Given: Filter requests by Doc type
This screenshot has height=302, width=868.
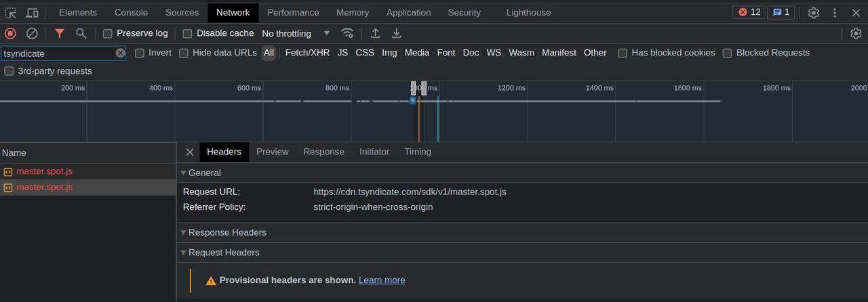Looking at the screenshot, I should tap(471, 53).
